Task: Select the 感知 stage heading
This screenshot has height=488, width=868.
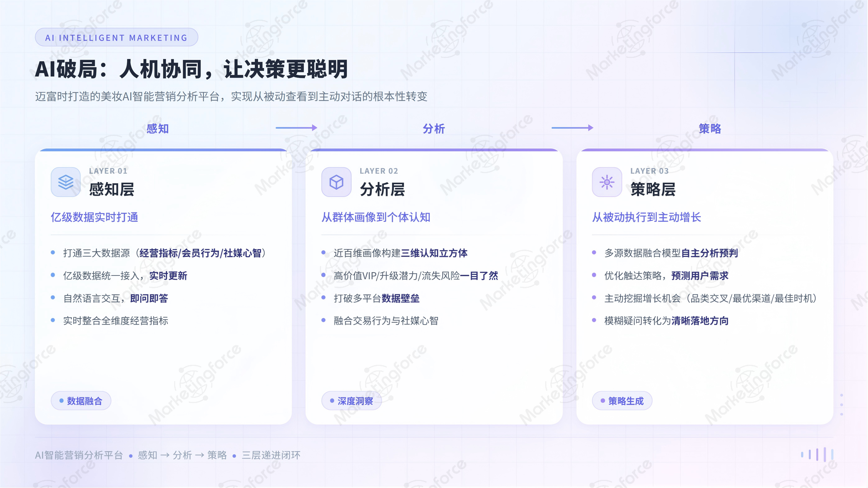Action: click(x=158, y=129)
